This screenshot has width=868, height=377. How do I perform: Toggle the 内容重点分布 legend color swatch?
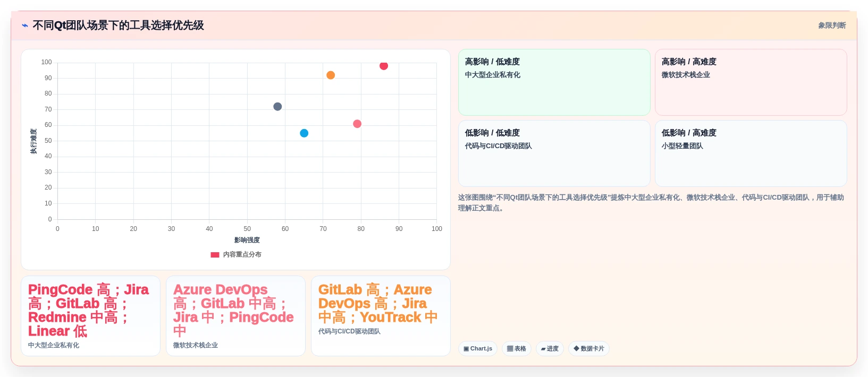pos(215,255)
